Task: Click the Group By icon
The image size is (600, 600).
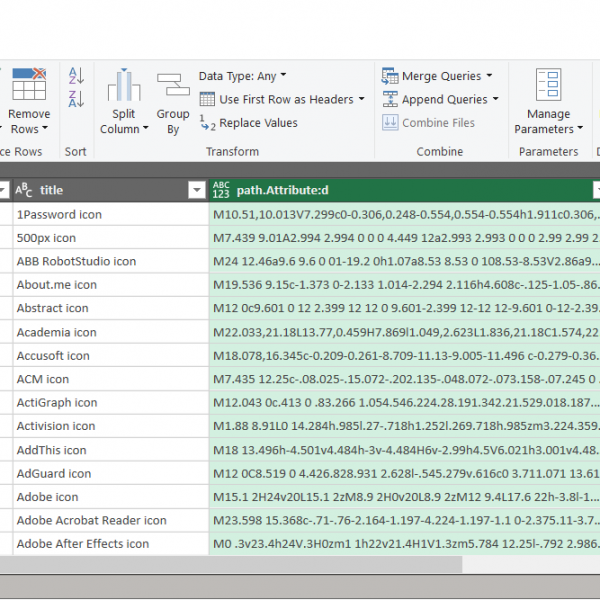Action: [x=173, y=85]
